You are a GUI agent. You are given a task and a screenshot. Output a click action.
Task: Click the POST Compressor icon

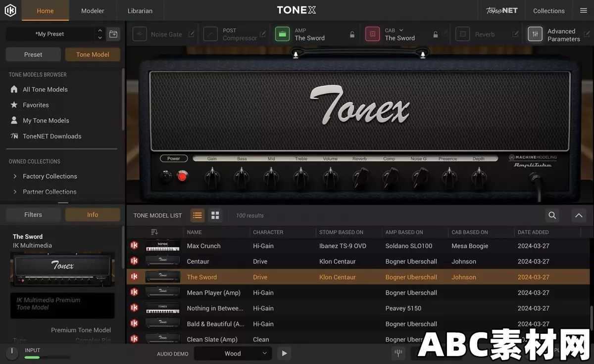tap(210, 33)
